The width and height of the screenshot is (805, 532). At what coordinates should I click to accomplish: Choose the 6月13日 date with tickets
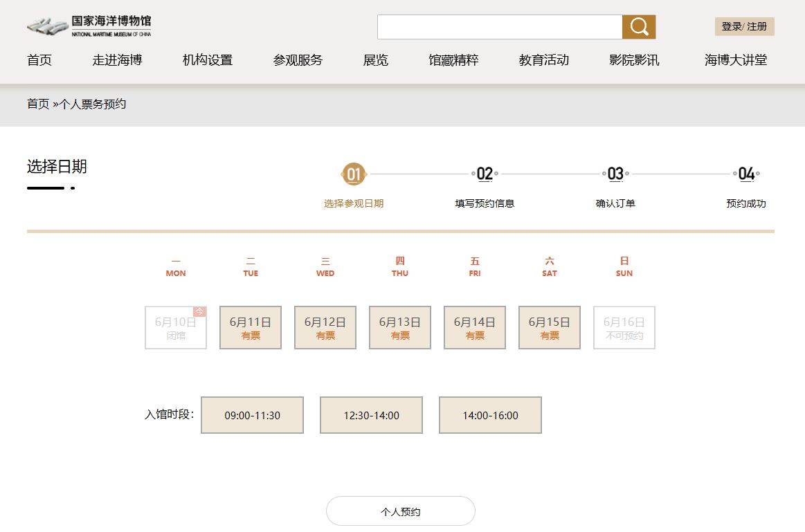(x=399, y=327)
